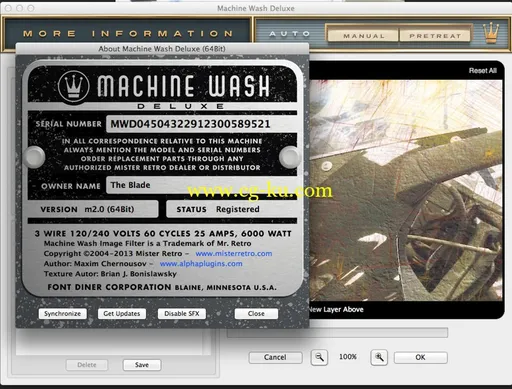512x389 pixels.
Task: Reset All settings in the preview
Action: click(483, 71)
